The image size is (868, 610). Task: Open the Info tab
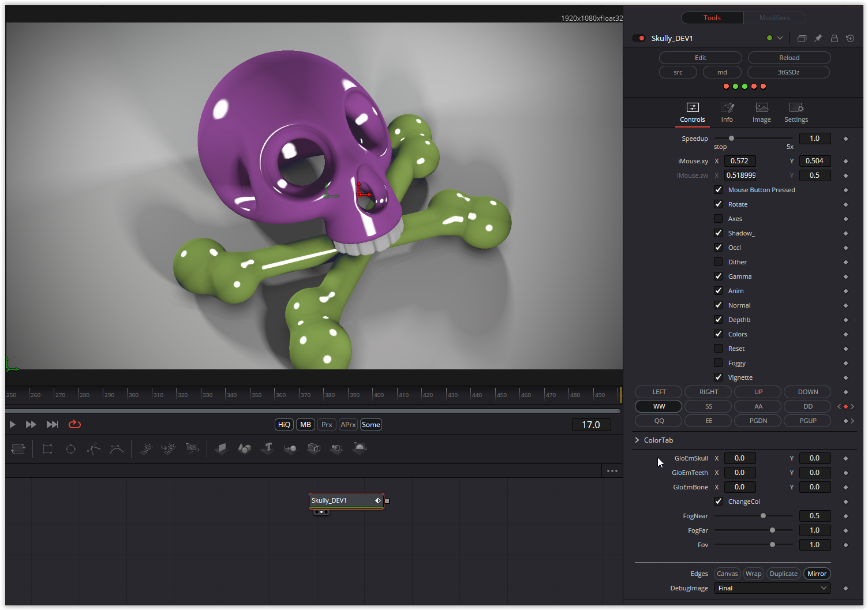click(727, 113)
